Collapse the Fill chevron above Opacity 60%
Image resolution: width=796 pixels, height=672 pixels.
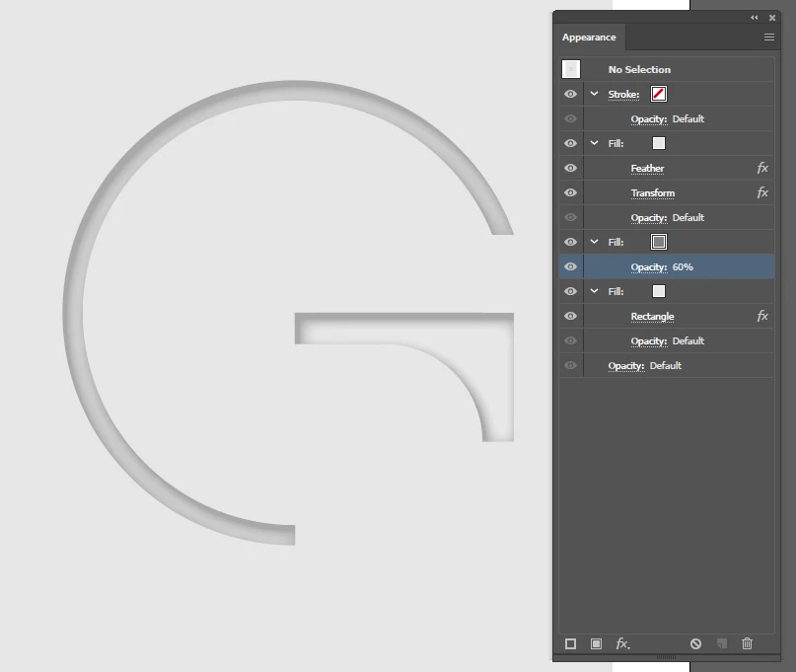[x=594, y=242]
